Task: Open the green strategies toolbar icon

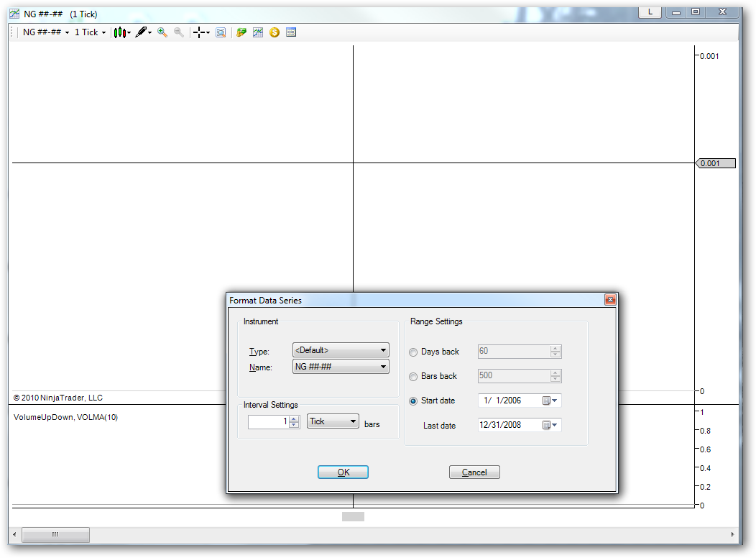Action: (241, 32)
